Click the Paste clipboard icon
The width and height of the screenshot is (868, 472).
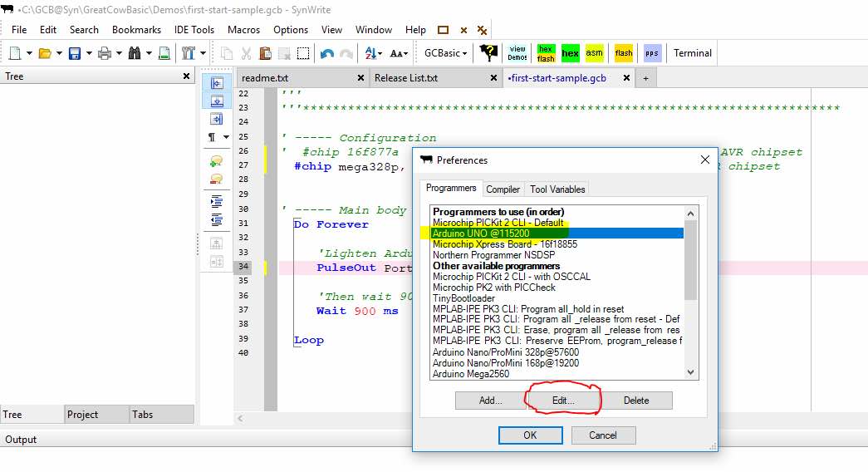tap(265, 53)
